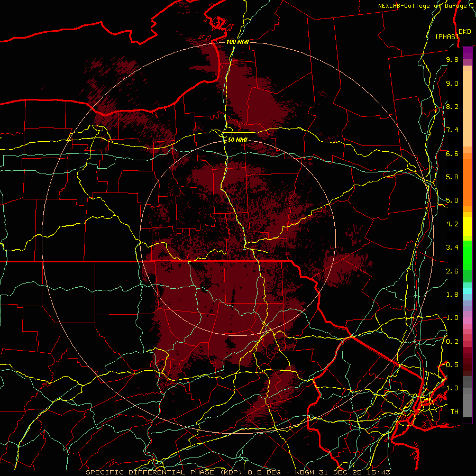Click the 5.8 color scale value
The width and height of the screenshot is (476, 476).
coord(452,177)
